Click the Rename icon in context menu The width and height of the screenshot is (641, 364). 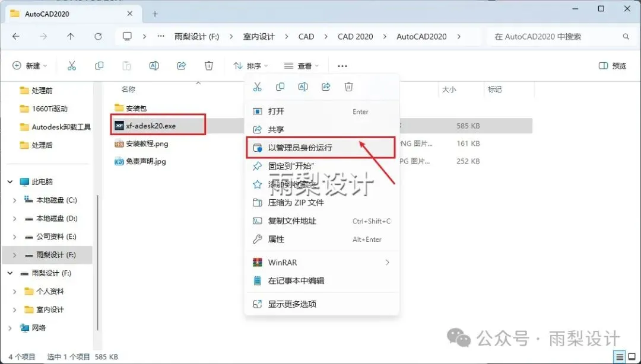(303, 87)
